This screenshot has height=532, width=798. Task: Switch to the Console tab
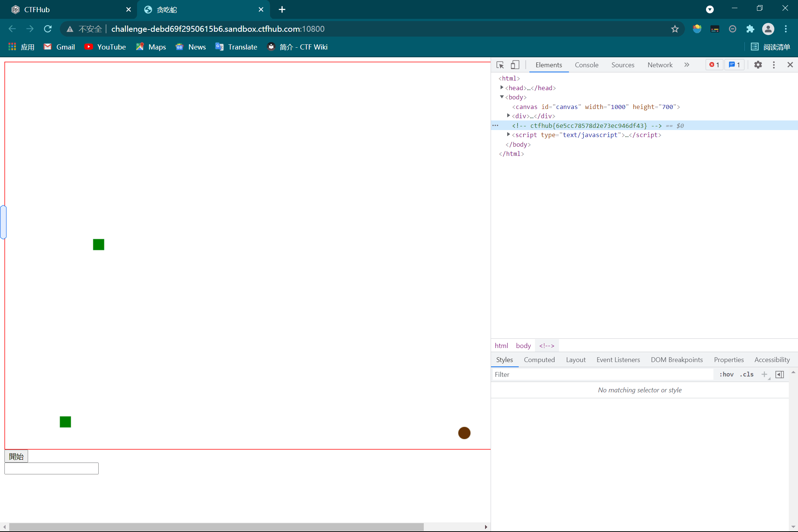pyautogui.click(x=586, y=65)
